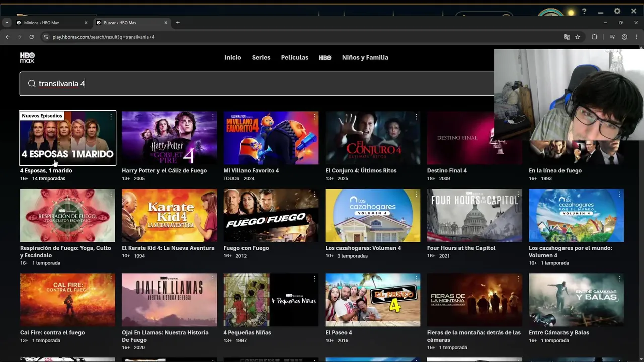Click title link En la línea de fuego
This screenshot has width=644, height=362.
[555, 171]
